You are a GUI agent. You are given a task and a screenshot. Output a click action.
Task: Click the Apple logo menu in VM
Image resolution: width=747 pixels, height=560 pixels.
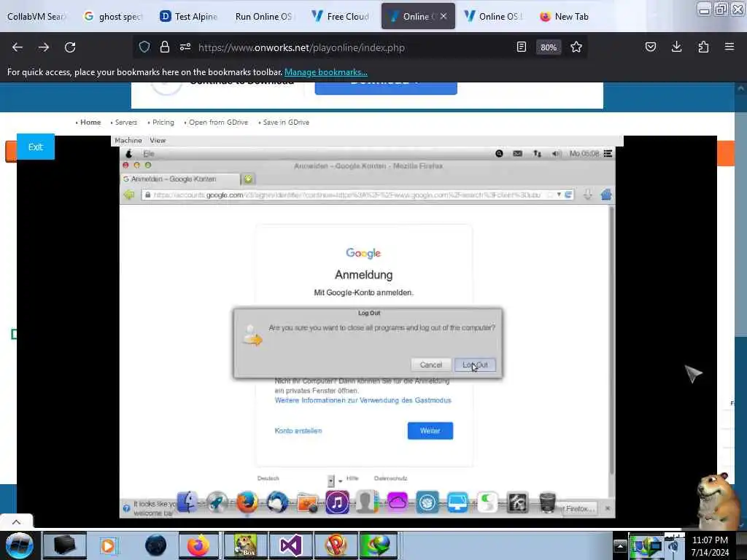[128, 153]
